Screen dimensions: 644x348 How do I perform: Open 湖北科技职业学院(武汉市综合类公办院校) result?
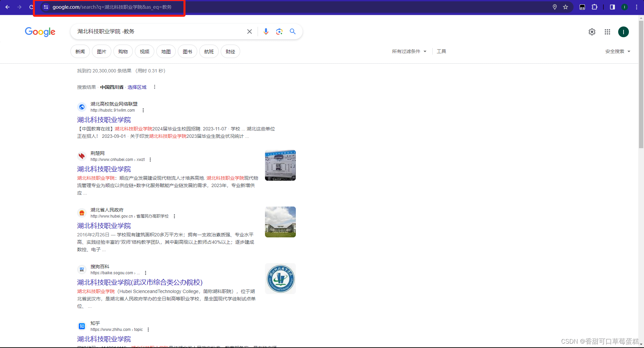click(x=140, y=282)
